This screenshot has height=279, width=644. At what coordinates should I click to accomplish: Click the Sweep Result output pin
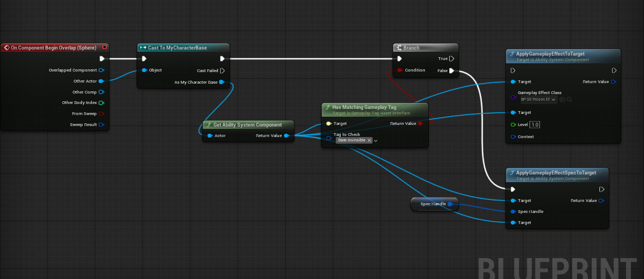click(101, 124)
